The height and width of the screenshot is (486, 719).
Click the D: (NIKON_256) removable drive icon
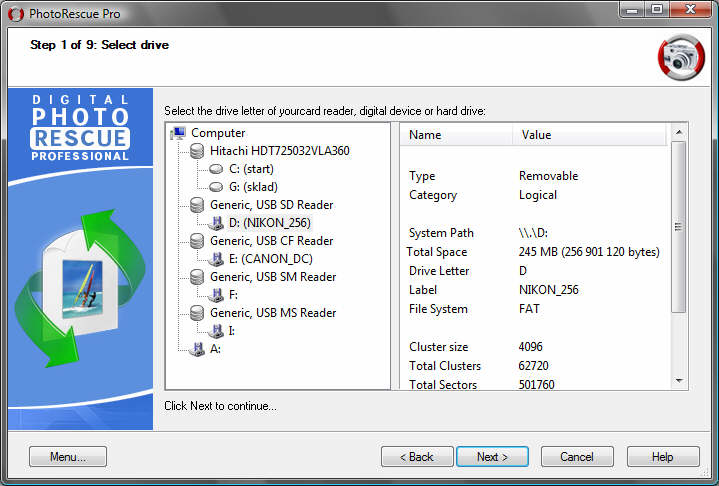pyautogui.click(x=216, y=223)
